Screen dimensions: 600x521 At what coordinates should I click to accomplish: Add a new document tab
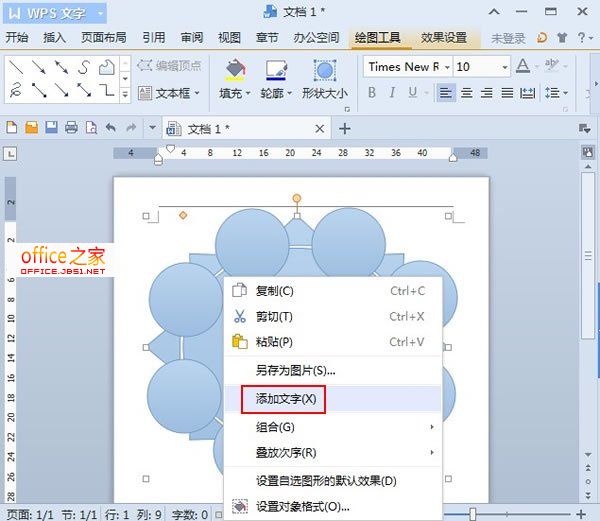tap(345, 129)
